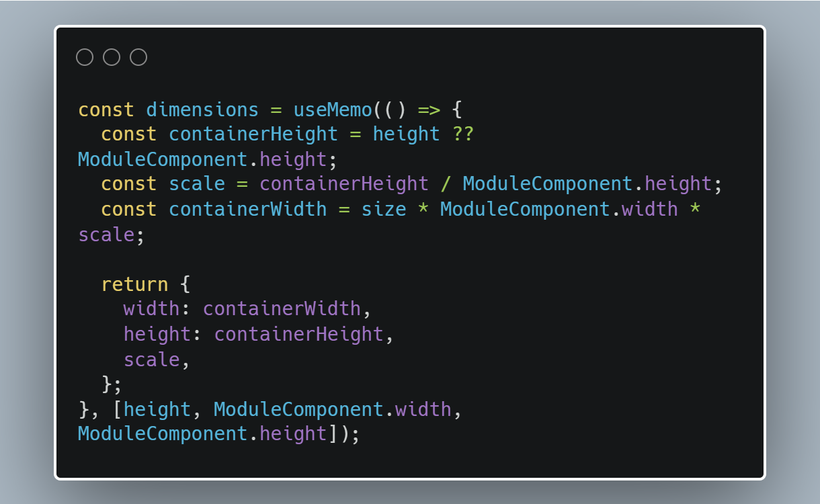Click the useMemo function name

(333, 110)
